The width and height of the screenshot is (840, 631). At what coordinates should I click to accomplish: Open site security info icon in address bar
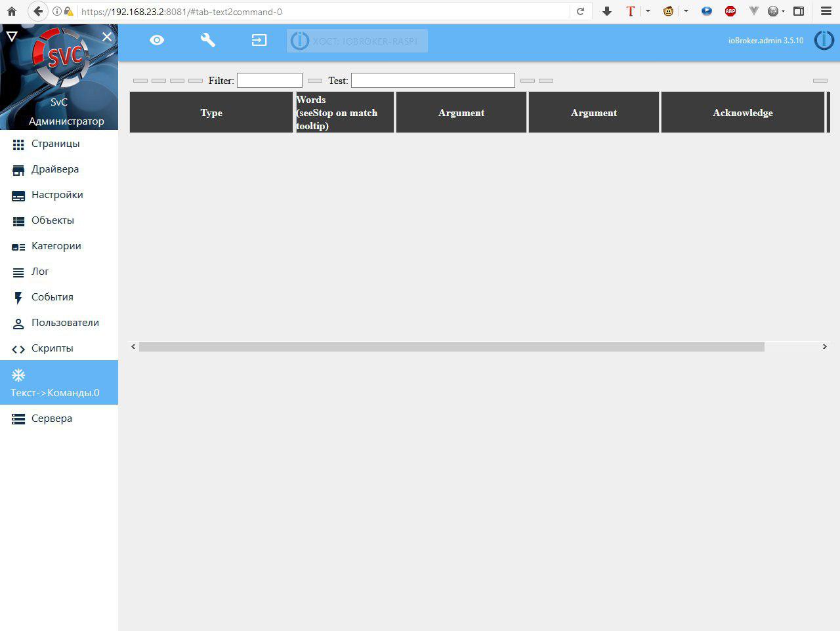pyautogui.click(x=56, y=11)
